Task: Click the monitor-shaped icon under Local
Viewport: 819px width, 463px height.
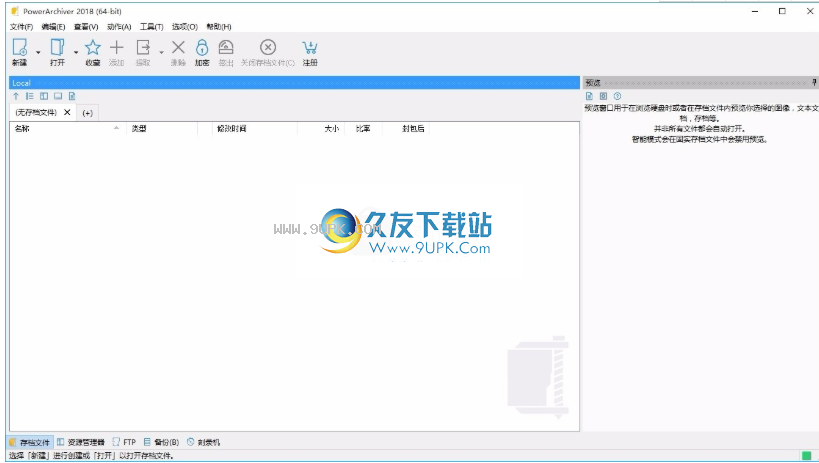Action: tap(58, 96)
